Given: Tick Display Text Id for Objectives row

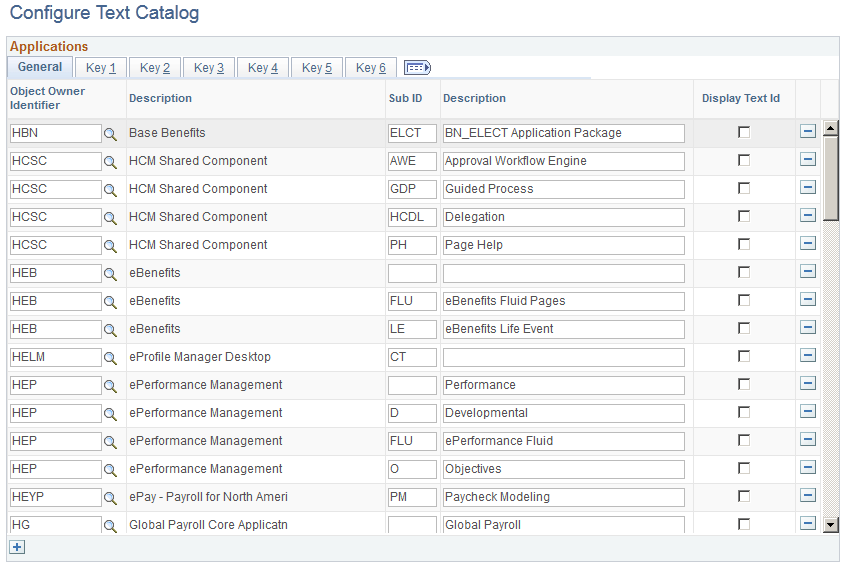Looking at the screenshot, I should pos(744,468).
